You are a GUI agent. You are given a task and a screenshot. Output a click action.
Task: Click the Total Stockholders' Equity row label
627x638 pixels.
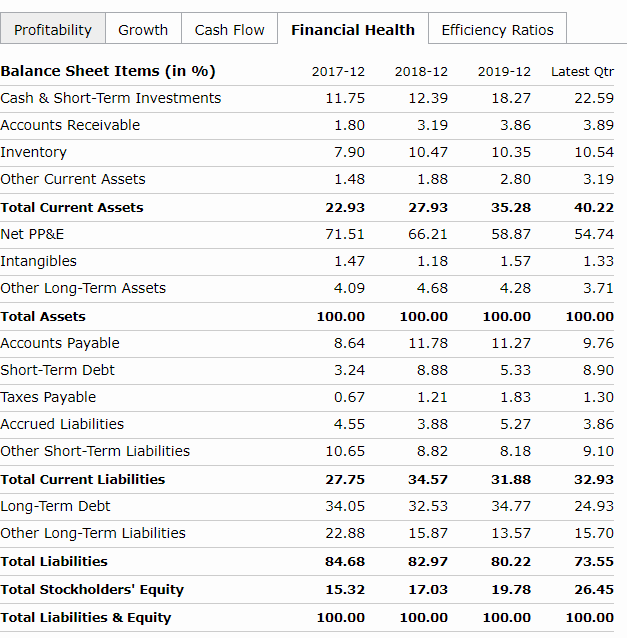[92, 589]
